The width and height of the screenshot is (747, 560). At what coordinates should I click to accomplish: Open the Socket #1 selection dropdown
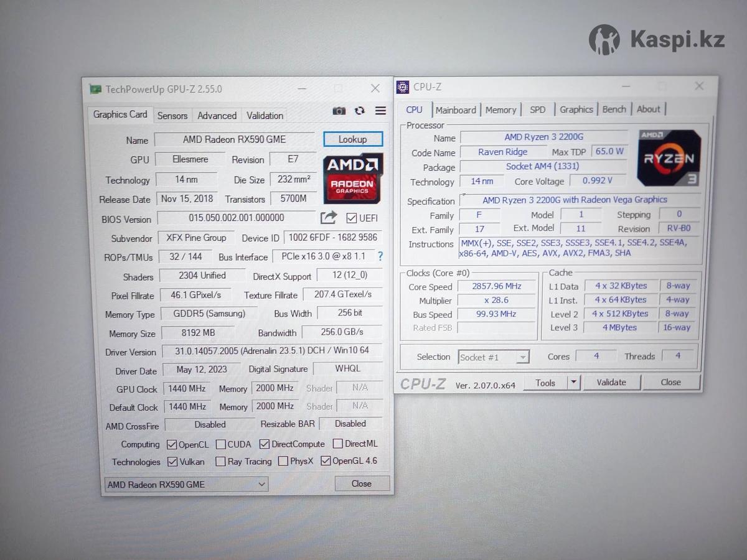(x=494, y=357)
